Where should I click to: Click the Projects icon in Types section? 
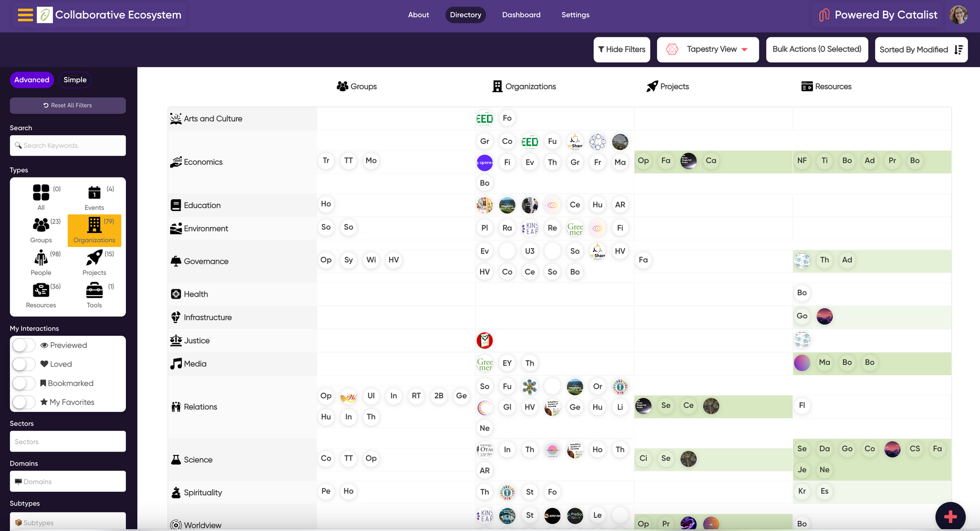pyautogui.click(x=94, y=257)
